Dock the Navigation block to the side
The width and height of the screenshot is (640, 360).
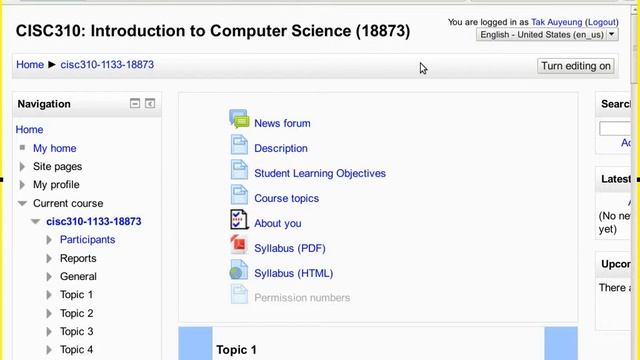pos(150,104)
